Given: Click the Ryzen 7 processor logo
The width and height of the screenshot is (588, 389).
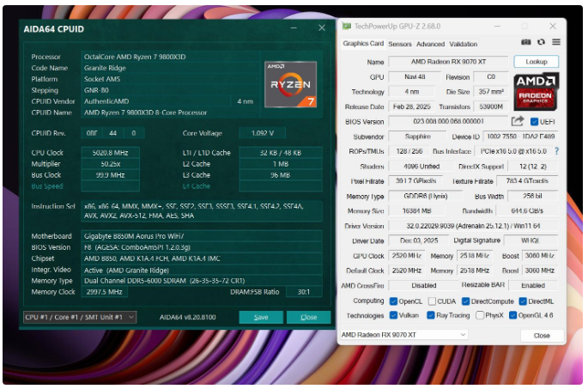Looking at the screenshot, I should pyautogui.click(x=289, y=85).
